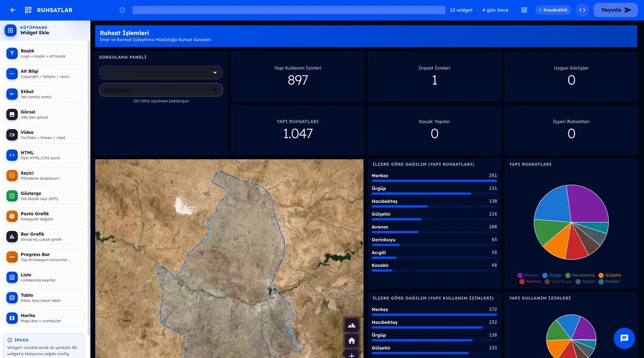
Task: Click the Yayınla publish button
Action: coord(616,10)
